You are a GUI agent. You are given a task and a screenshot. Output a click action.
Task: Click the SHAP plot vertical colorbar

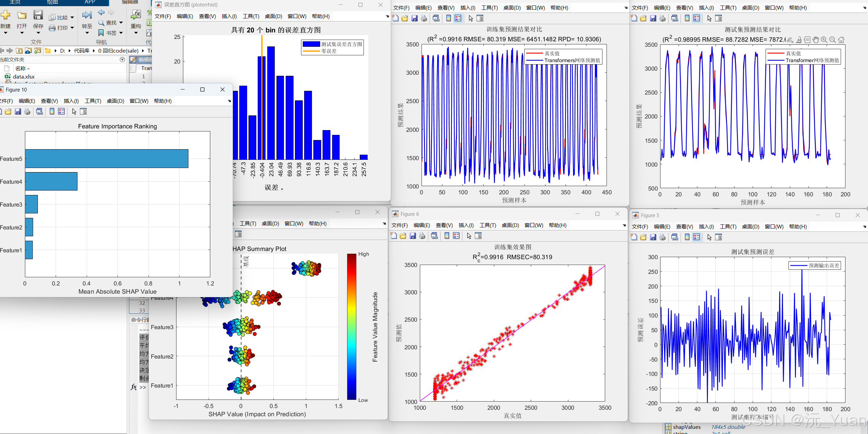coord(352,326)
